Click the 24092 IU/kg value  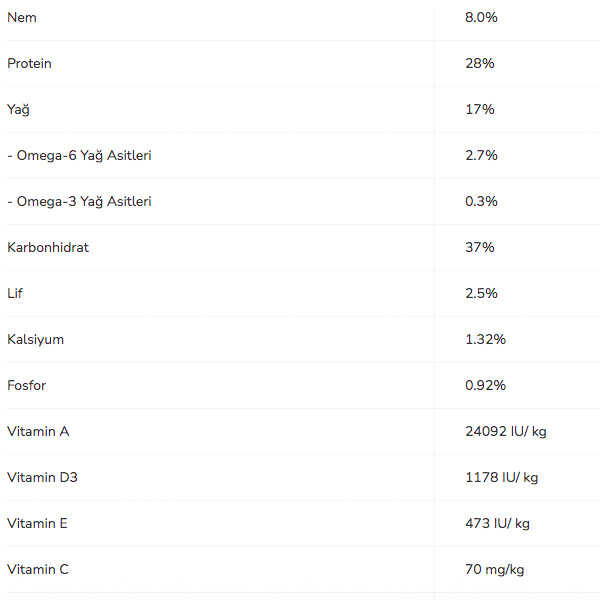(x=506, y=432)
